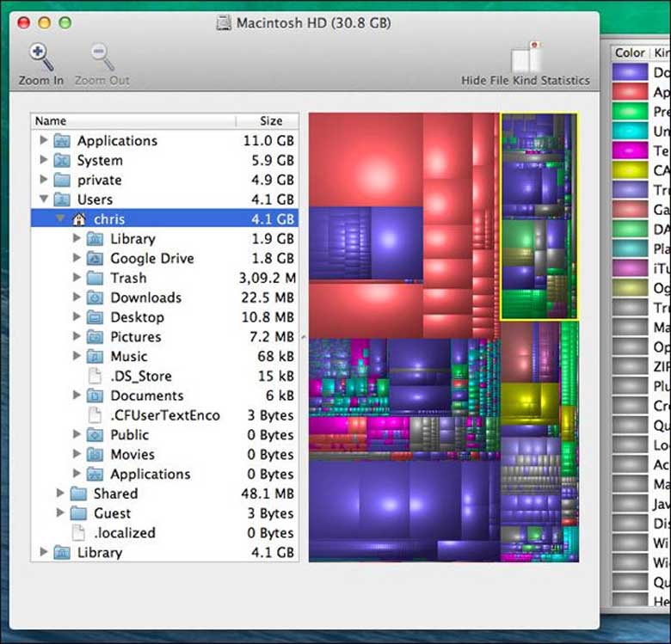The height and width of the screenshot is (644, 671).
Task: Click the Hide File Kind Statistics icon
Action: [525, 58]
